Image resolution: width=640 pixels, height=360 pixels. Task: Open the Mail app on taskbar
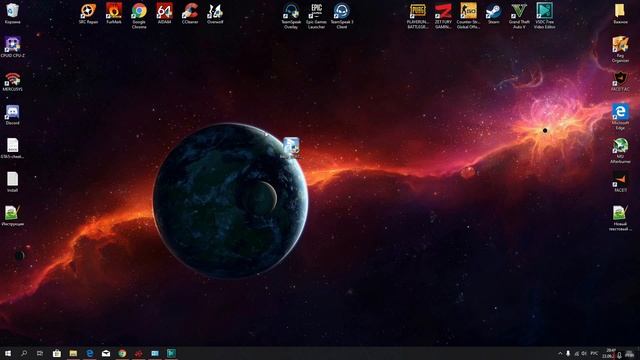[106, 353]
